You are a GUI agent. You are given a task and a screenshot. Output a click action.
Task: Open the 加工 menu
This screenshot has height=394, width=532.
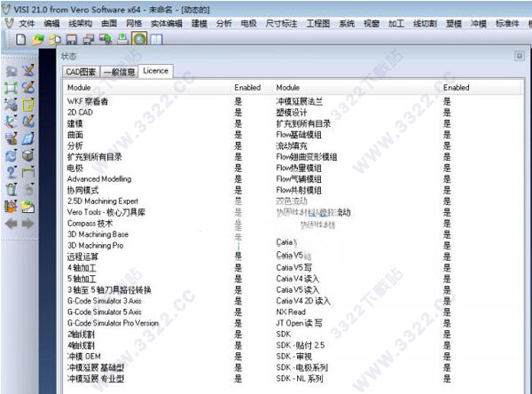pyautogui.click(x=396, y=23)
